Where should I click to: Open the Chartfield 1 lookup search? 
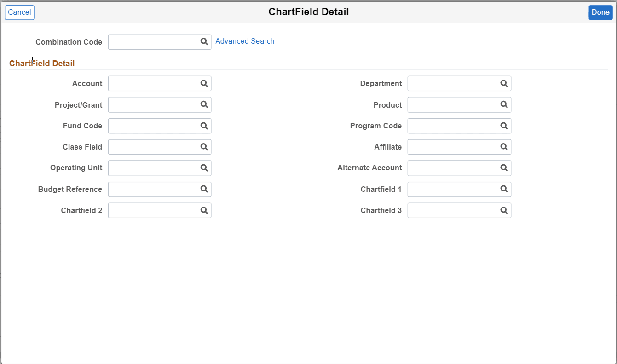click(x=504, y=189)
